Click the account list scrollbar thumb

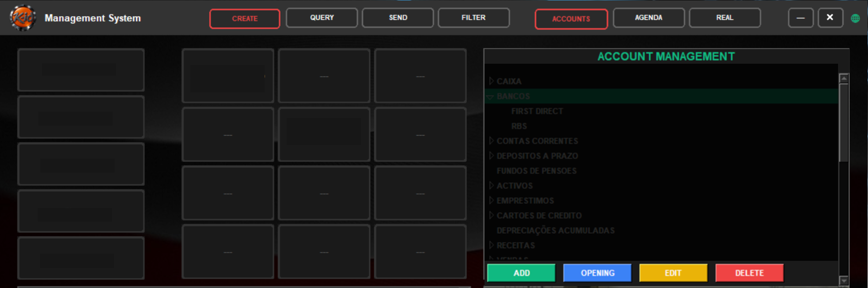844,123
